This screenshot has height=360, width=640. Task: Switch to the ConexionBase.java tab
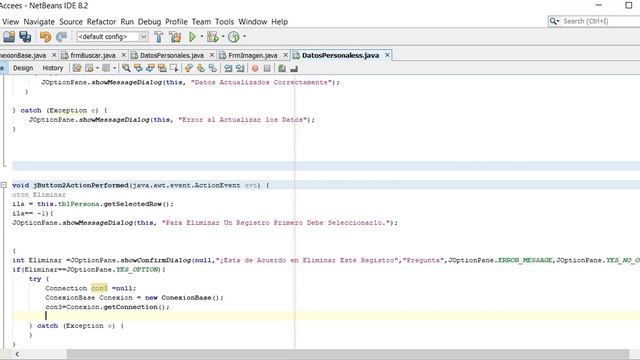(x=23, y=55)
